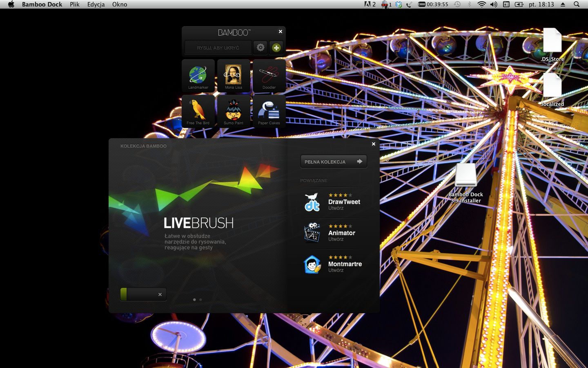Click the eject icon in menu bar
Screen dimensions: 588x368
[563, 4]
